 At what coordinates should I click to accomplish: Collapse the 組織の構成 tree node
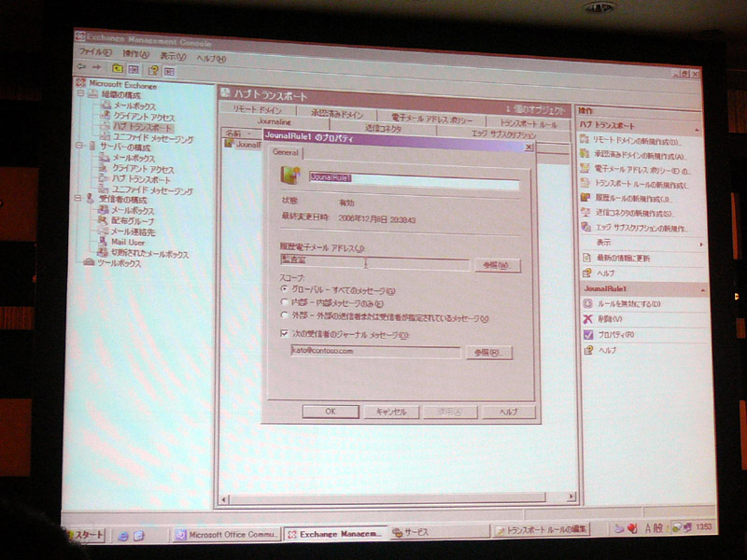(80, 94)
